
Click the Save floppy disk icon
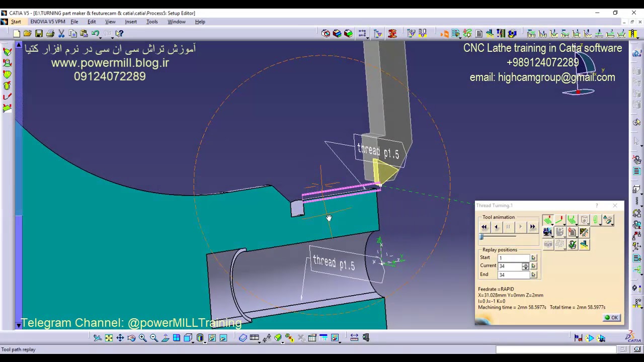[x=39, y=34]
